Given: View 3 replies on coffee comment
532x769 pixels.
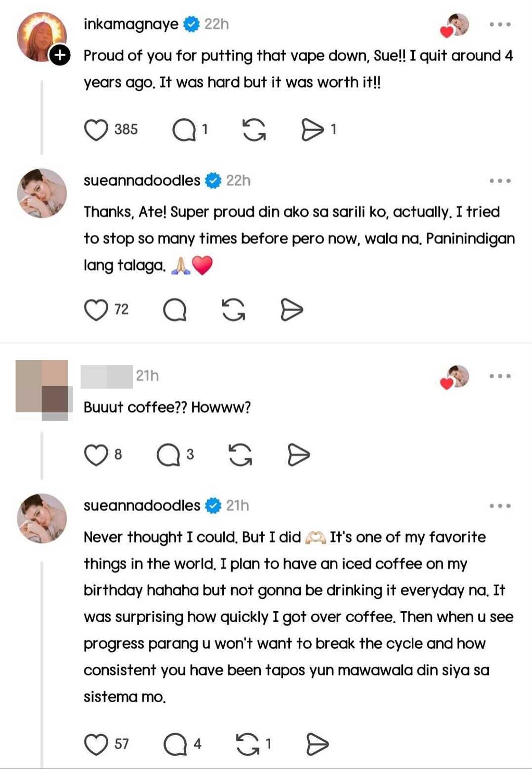Looking at the screenshot, I should (169, 455).
